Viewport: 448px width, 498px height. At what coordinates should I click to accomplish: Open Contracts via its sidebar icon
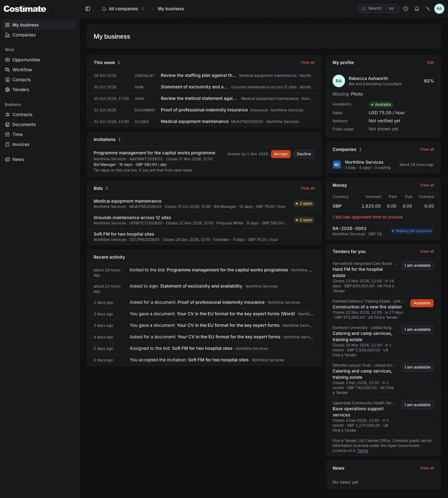pos(7,115)
